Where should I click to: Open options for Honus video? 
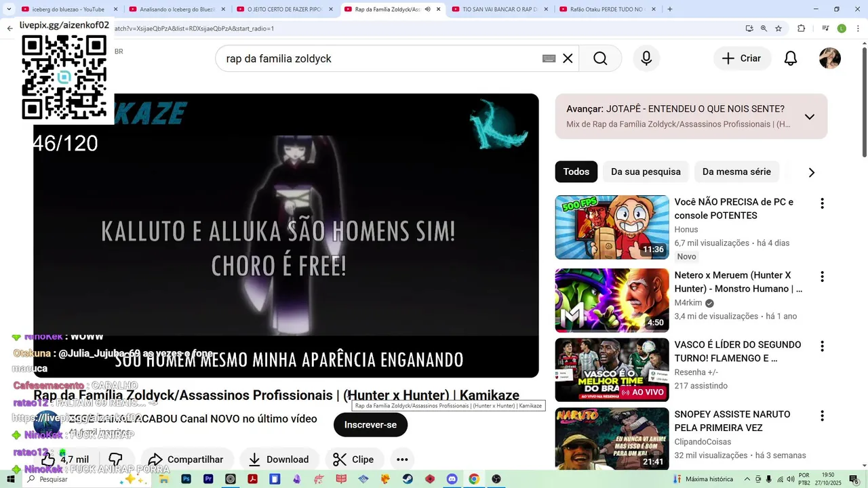click(x=822, y=203)
